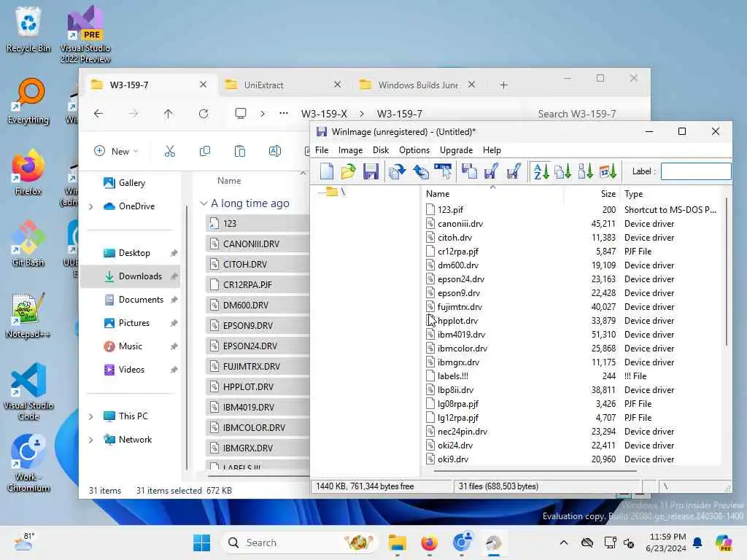
Task: Select 123.pif in WinImage file list
Action: 450,209
